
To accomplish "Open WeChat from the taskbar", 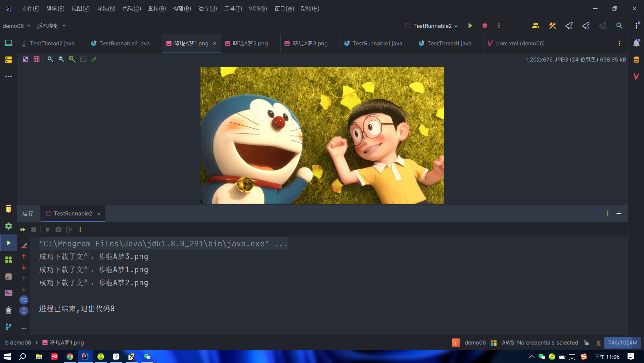I will coord(147,357).
